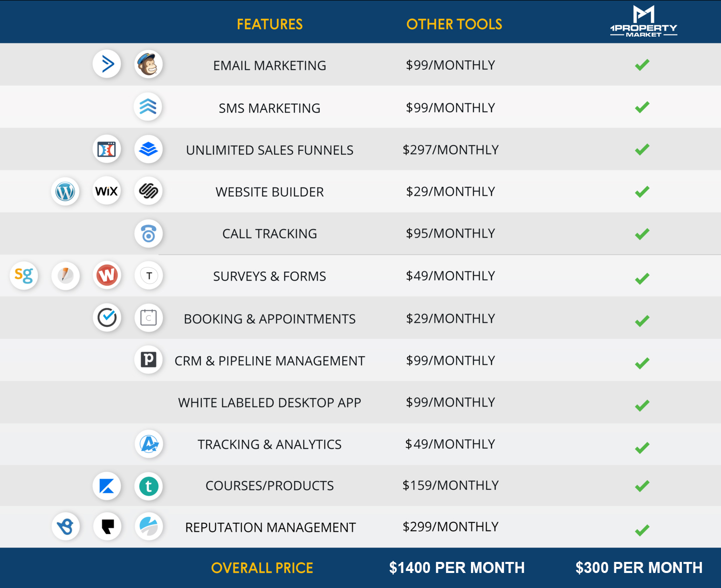Click the ActiveCampaign arrow icon in Email Marketing row

(x=107, y=64)
